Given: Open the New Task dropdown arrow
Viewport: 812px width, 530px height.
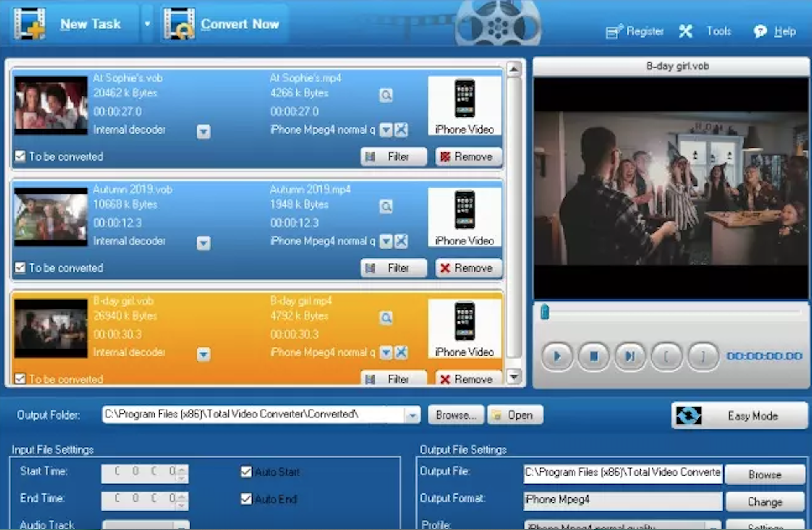Looking at the screenshot, I should (x=147, y=24).
